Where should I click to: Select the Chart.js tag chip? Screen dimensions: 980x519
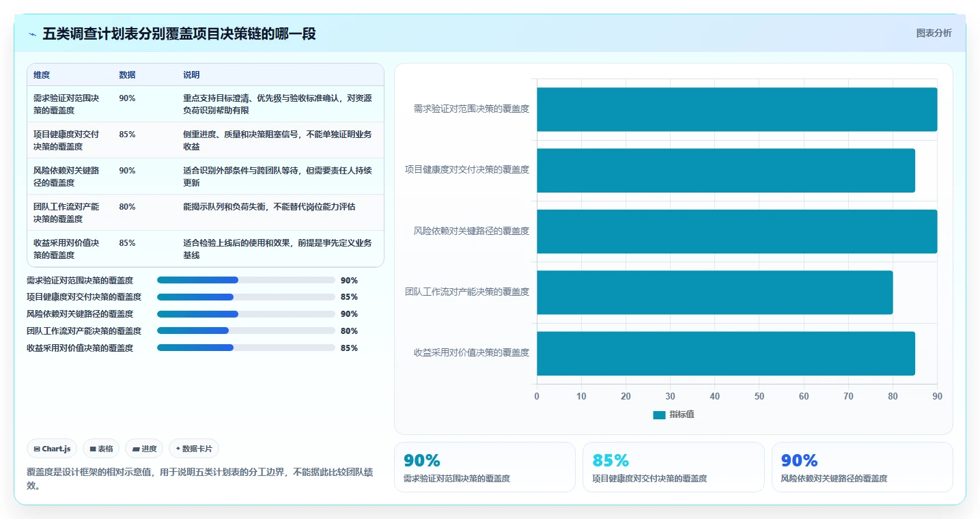coord(53,449)
